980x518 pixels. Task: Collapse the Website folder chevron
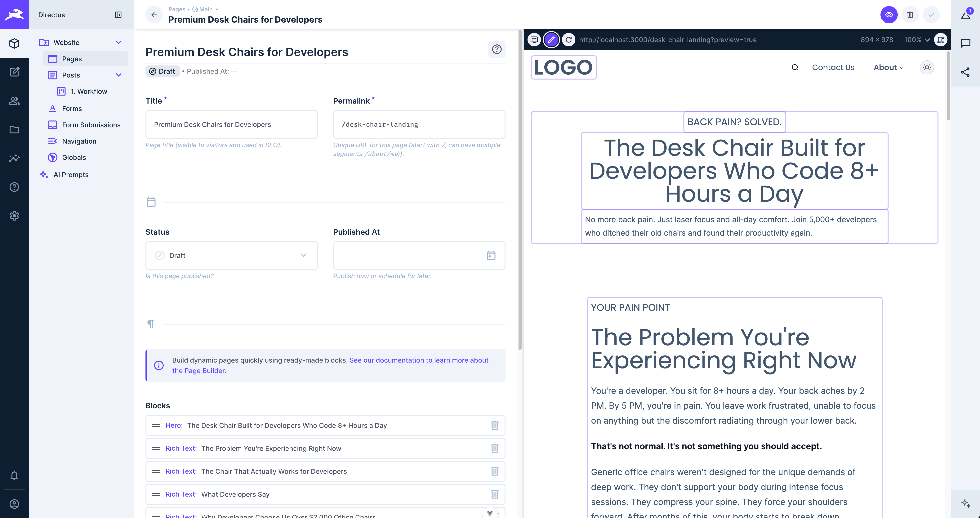[118, 42]
